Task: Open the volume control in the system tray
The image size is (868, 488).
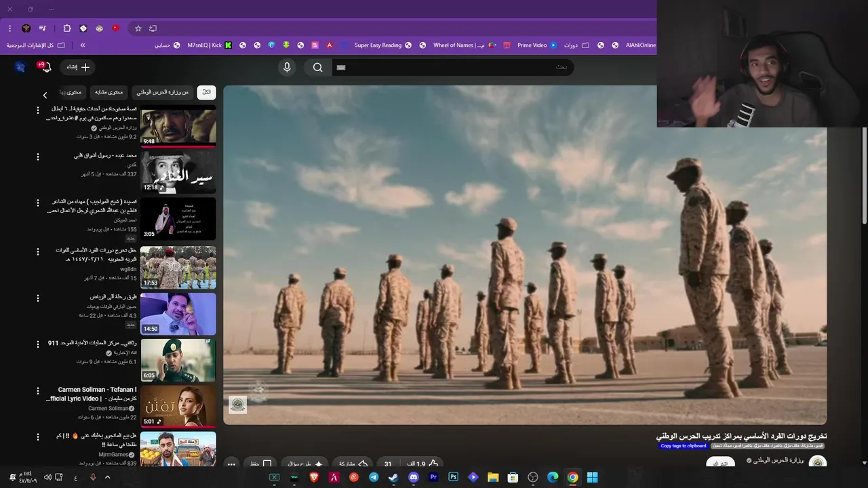Action: point(47,477)
